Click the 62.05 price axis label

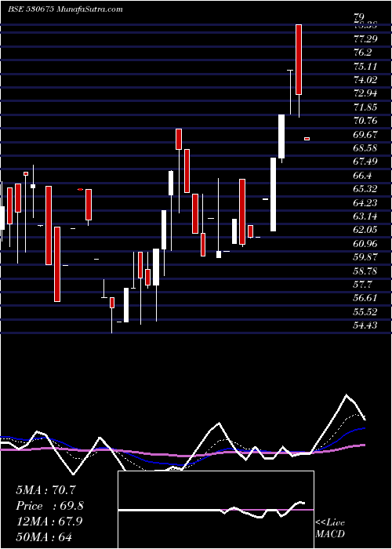click(365, 230)
